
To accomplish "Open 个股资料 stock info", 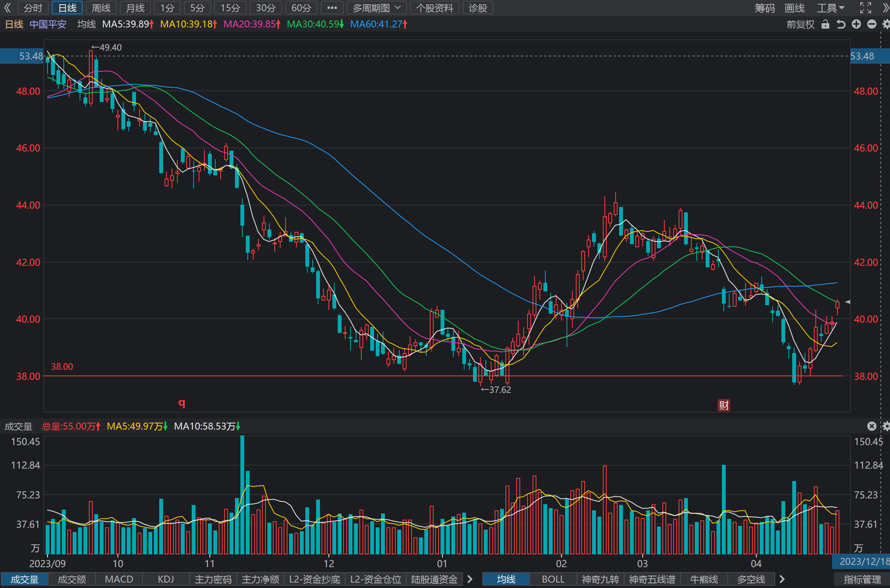I will click(434, 8).
